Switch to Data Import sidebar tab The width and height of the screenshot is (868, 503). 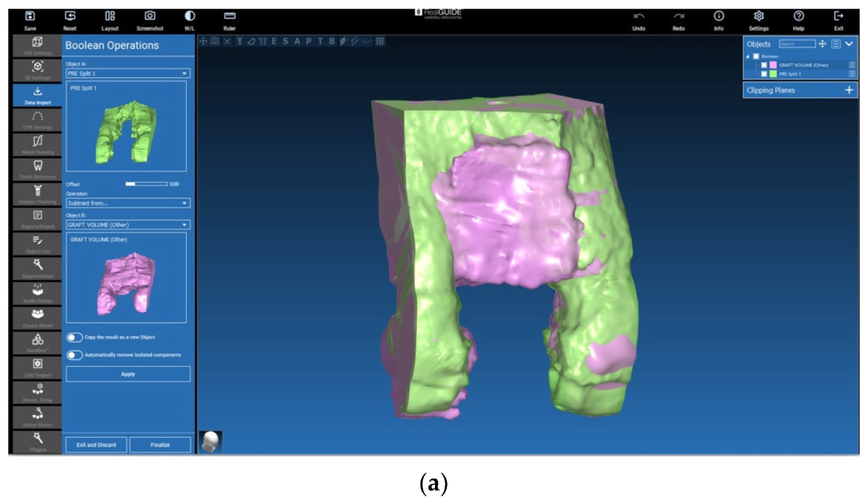[37, 96]
